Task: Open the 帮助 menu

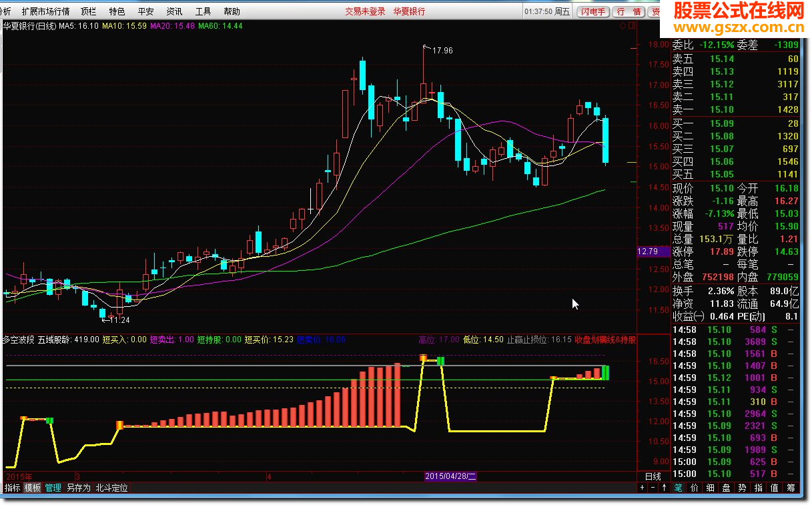Action: pos(232,11)
